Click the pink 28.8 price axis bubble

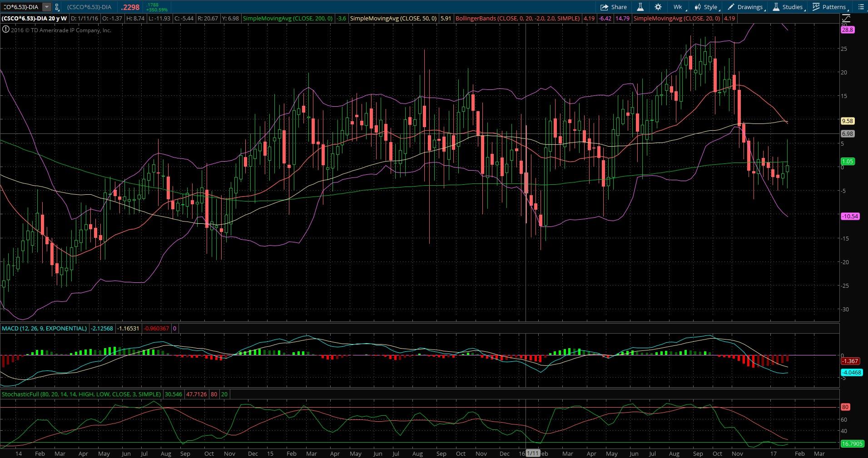point(848,30)
